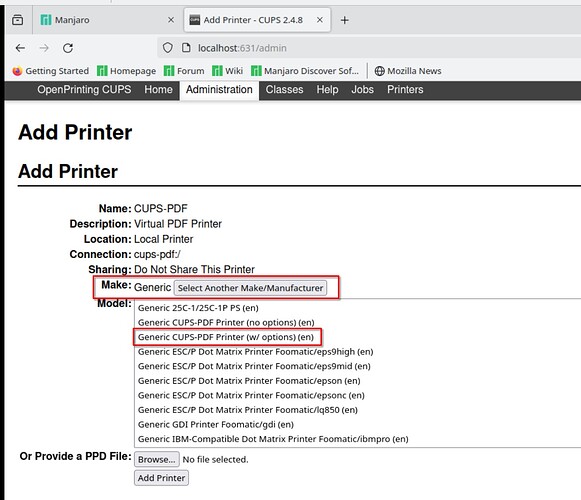Open the Manjaro Discover Sof... bookmark
This screenshot has height=500, width=581.
[x=305, y=71]
